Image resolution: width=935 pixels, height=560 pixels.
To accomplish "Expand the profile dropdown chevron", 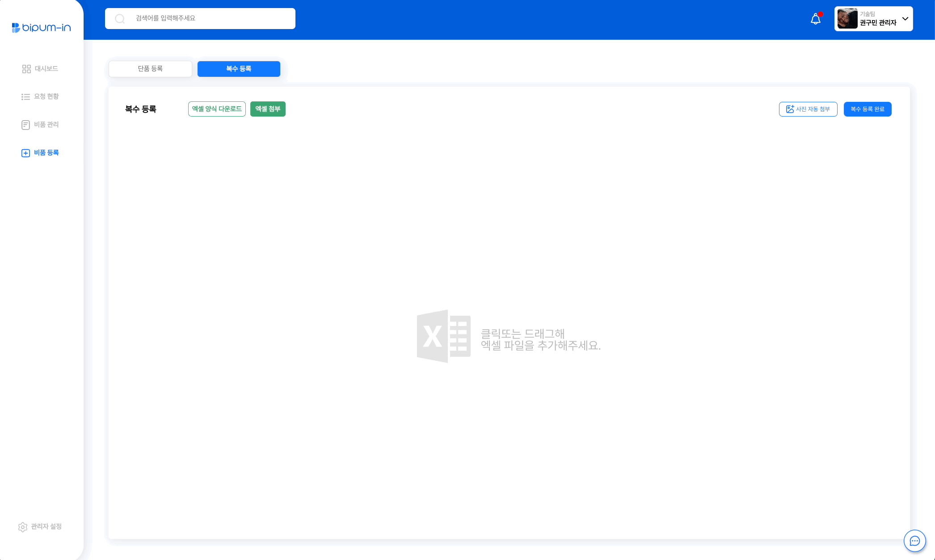I will pyautogui.click(x=906, y=19).
